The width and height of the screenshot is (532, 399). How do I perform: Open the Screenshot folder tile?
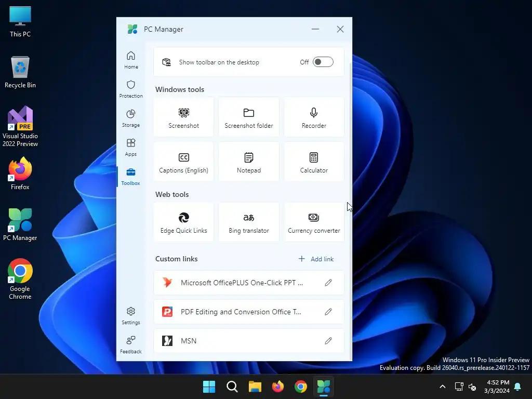249,117
